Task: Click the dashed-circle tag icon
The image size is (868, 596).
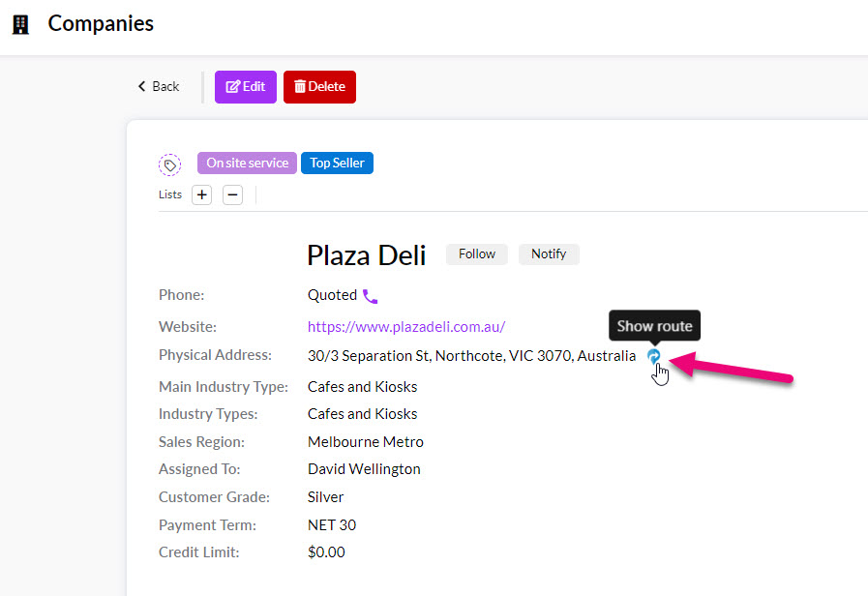Action: pyautogui.click(x=169, y=164)
